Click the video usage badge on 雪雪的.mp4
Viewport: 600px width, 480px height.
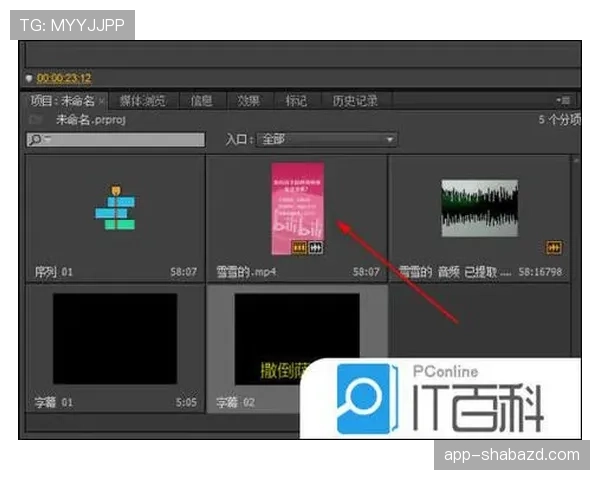[299, 248]
